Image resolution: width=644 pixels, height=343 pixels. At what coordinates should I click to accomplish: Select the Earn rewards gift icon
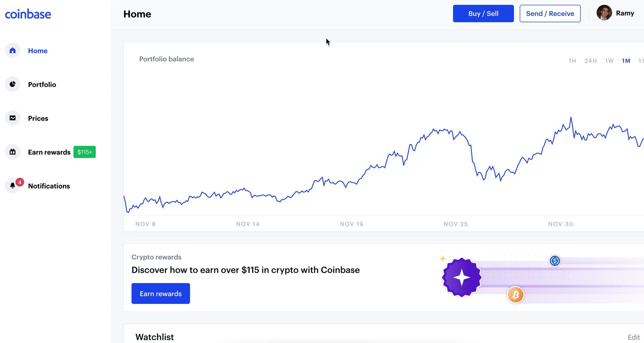[x=12, y=152]
